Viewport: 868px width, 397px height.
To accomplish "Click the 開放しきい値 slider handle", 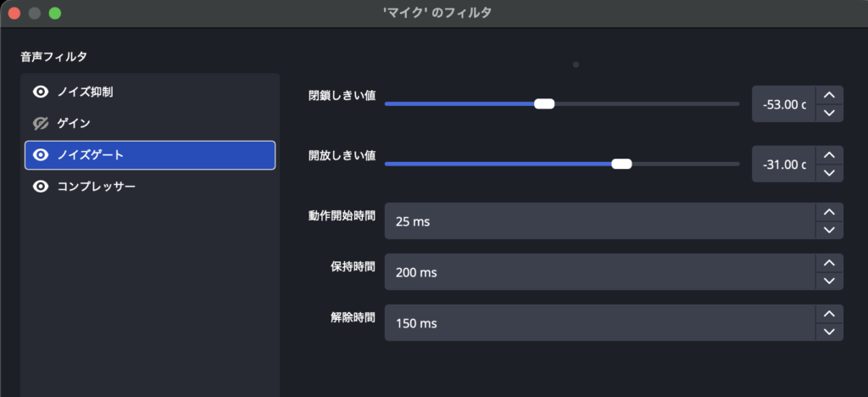I will pos(621,164).
